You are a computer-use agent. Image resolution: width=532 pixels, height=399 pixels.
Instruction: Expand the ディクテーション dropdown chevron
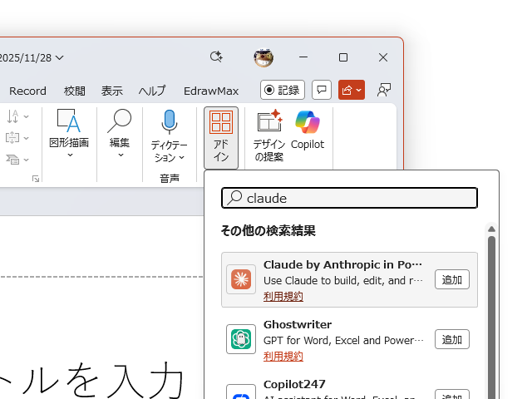click(x=181, y=157)
